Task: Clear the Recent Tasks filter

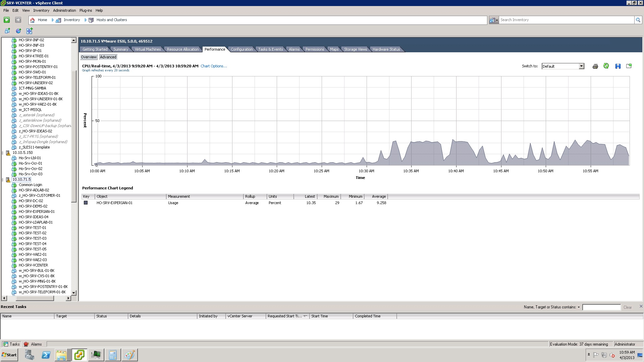Action: [627, 307]
